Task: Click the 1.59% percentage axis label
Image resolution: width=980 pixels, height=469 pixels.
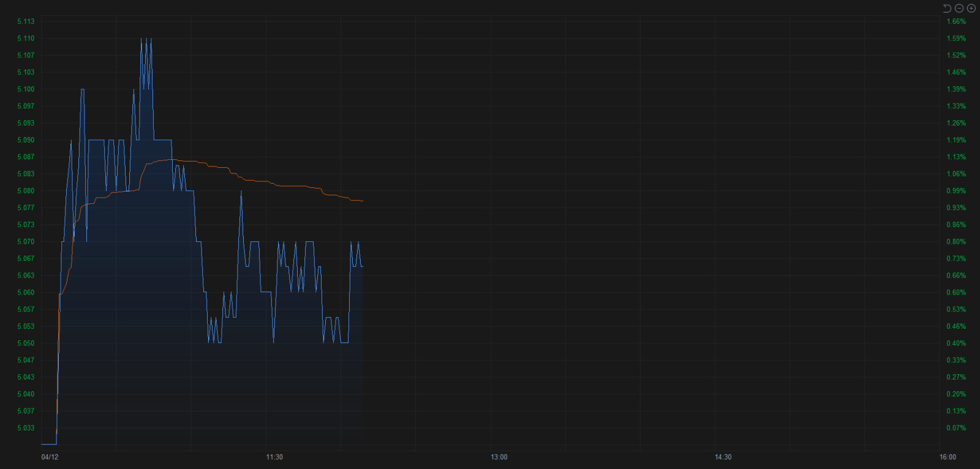Action: coord(956,39)
